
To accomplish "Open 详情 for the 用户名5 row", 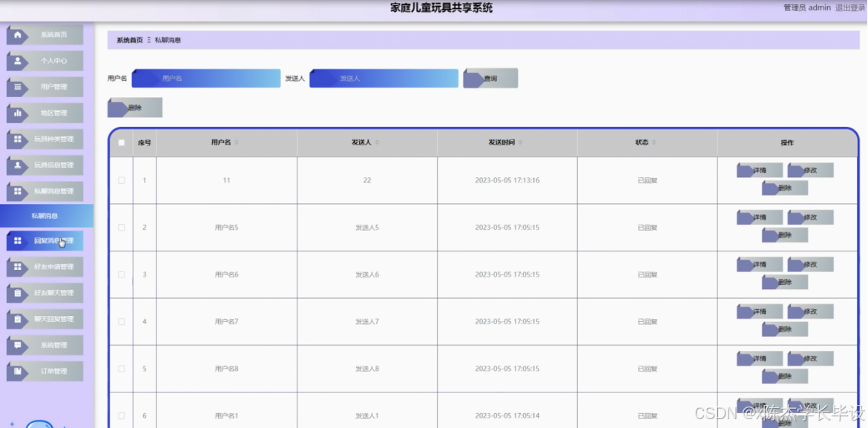I will tap(760, 217).
